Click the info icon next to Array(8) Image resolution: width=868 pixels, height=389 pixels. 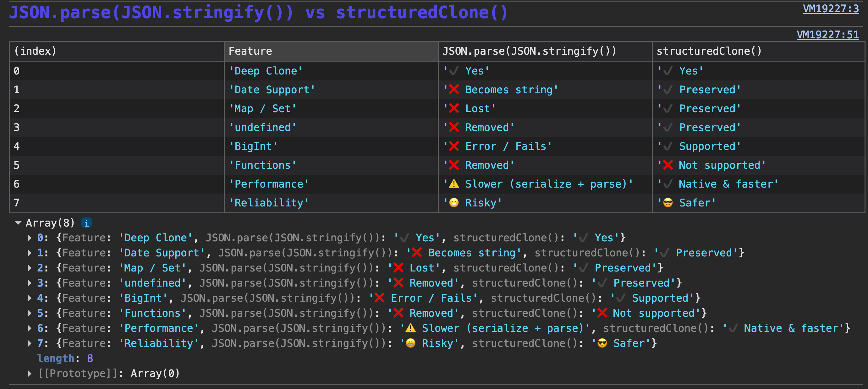click(x=86, y=223)
